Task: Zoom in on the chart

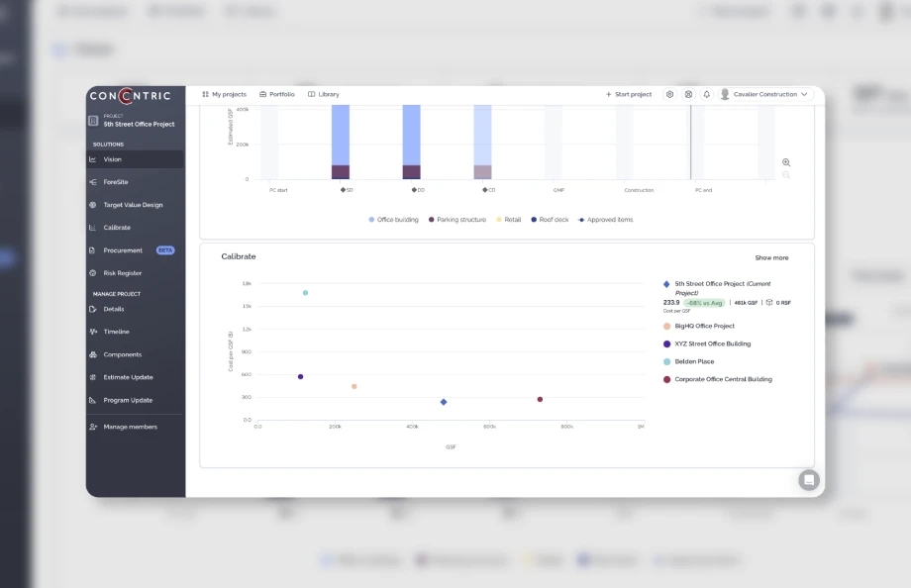Action: (786, 162)
